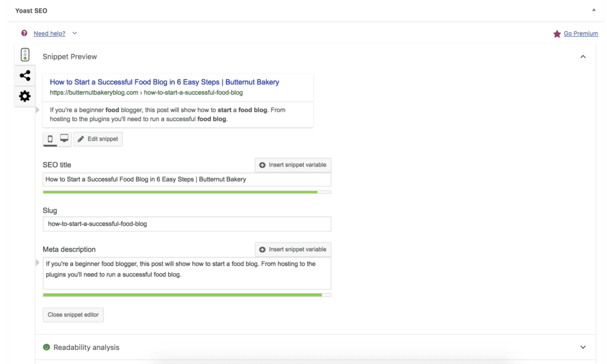This screenshot has width=607, height=364.
Task: Expand the Need help dropdown arrow
Action: tap(75, 33)
